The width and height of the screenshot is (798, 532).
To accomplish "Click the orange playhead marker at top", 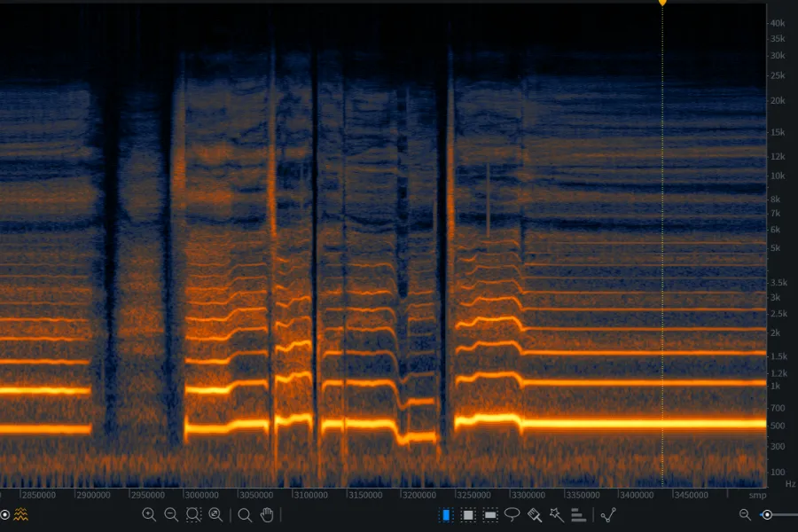I will [x=662, y=3].
